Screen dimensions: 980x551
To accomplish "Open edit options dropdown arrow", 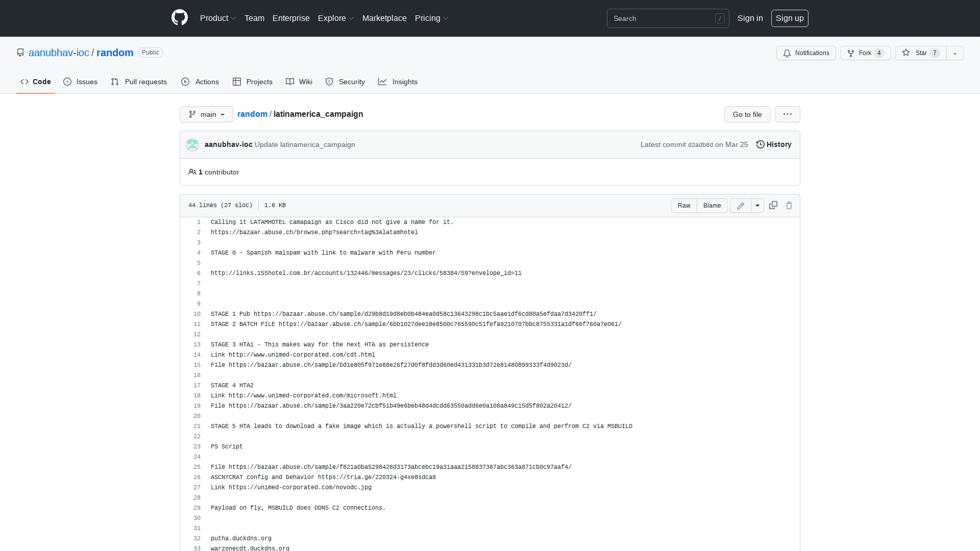I will coord(757,206).
